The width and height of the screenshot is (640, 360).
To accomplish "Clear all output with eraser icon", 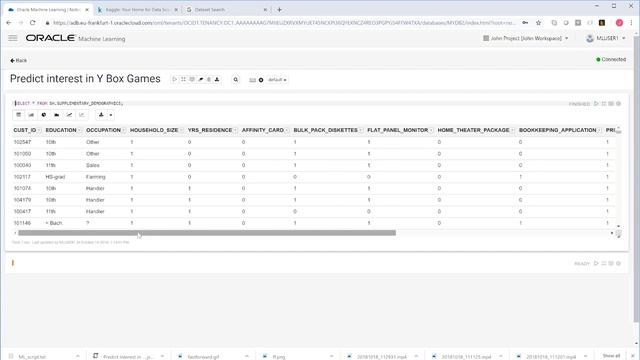I will click(200, 80).
